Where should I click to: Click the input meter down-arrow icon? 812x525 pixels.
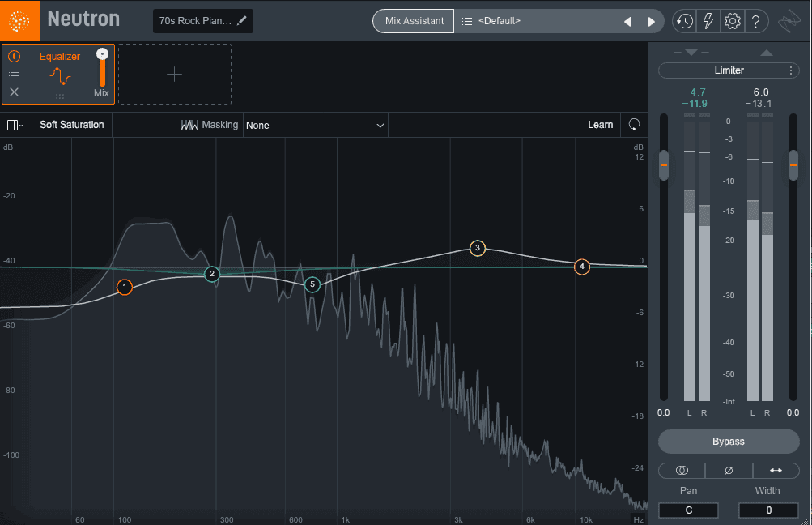tap(691, 53)
